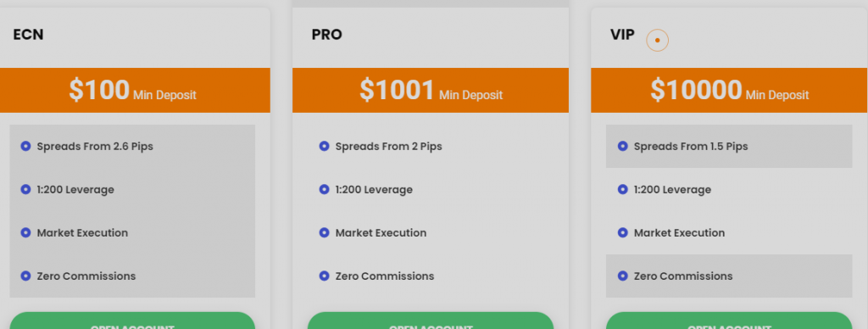Click bullet icon beside VIP Spreads From 1.5 Pips
This screenshot has width=868, height=329.
pyautogui.click(x=623, y=146)
